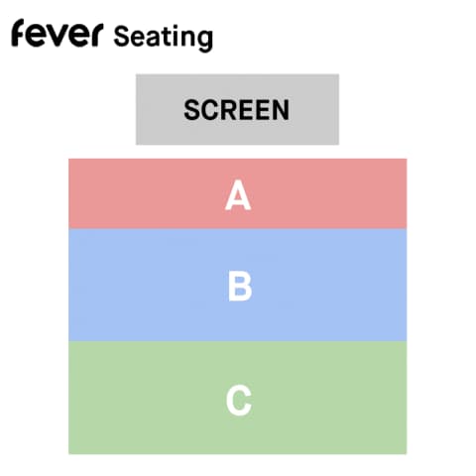Select the Seating title text

[x=163, y=37]
